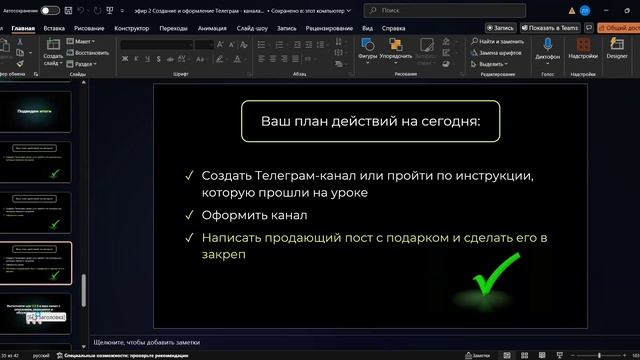
Task: Switch to slide sorter view icon
Action: point(524,356)
